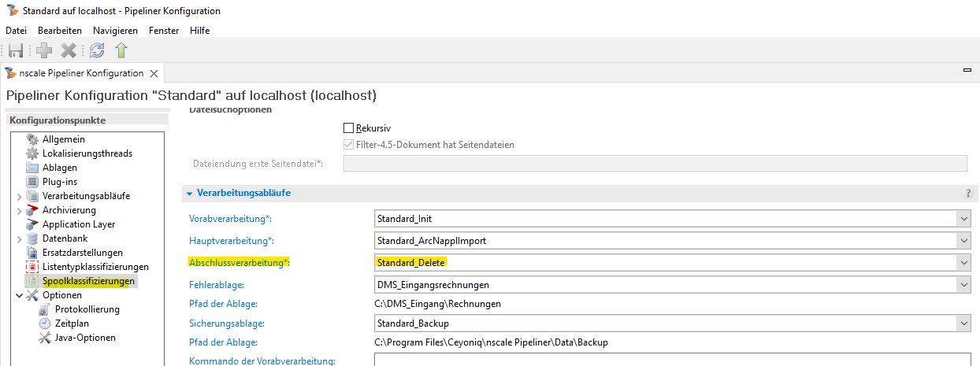Expand the Archivierung tree node
This screenshot has width=980, height=366.
pos(19,210)
